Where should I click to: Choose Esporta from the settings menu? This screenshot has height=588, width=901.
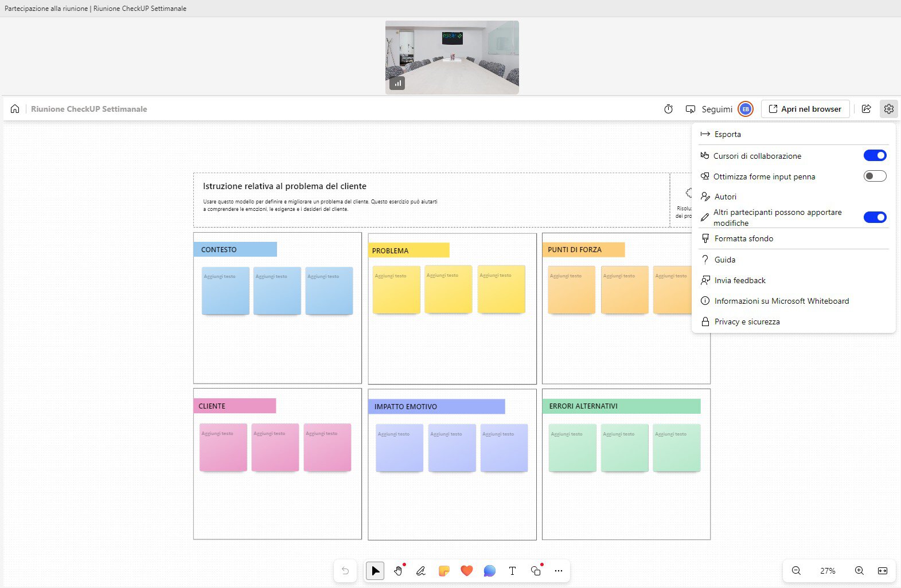[x=794, y=134]
